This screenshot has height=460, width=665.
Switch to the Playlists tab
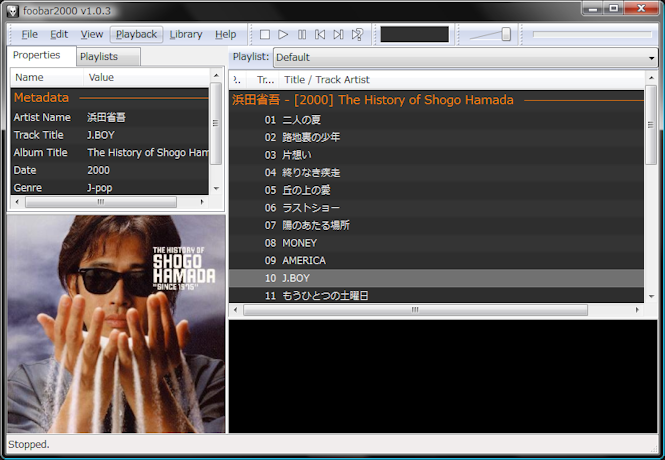108,57
